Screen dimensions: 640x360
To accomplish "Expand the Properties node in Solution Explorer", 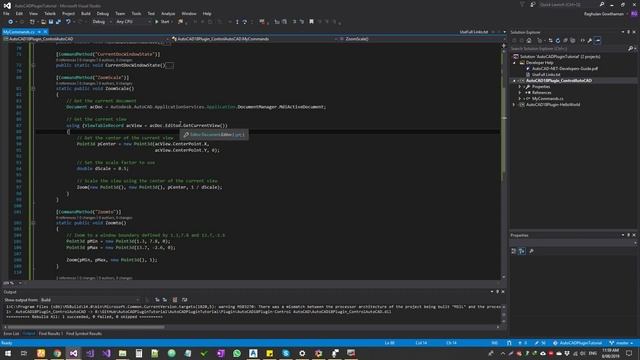I will point(520,87).
